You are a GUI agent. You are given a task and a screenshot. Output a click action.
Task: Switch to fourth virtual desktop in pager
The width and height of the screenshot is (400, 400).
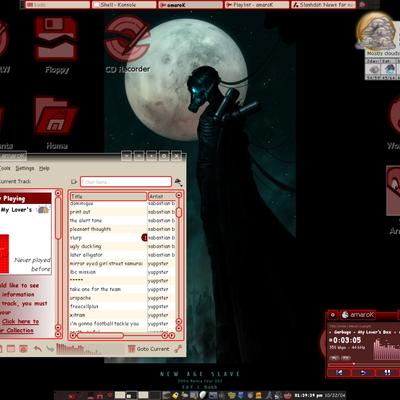155,395
